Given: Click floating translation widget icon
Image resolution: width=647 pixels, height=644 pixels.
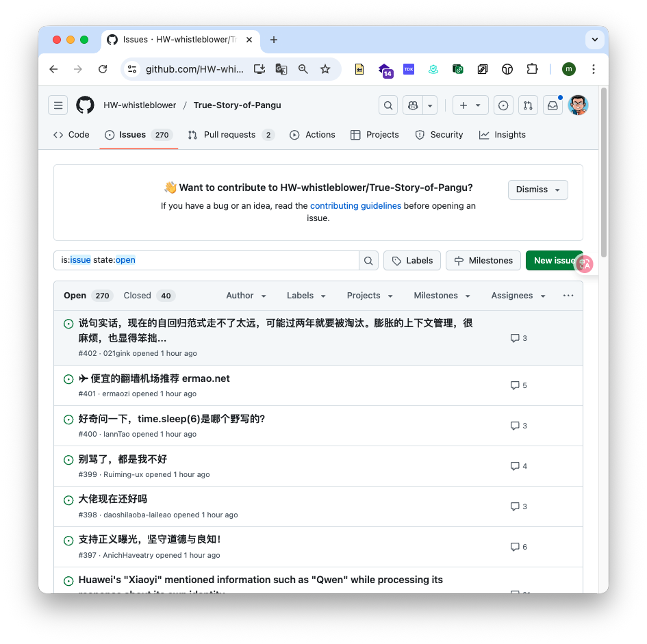Looking at the screenshot, I should pos(585,263).
